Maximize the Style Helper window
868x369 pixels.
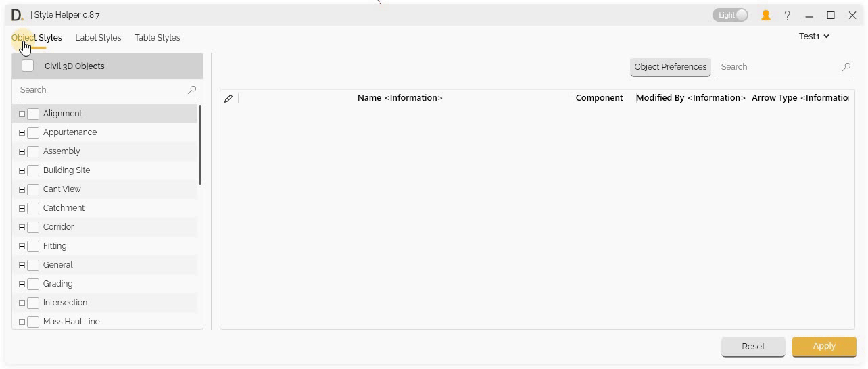coord(831,15)
